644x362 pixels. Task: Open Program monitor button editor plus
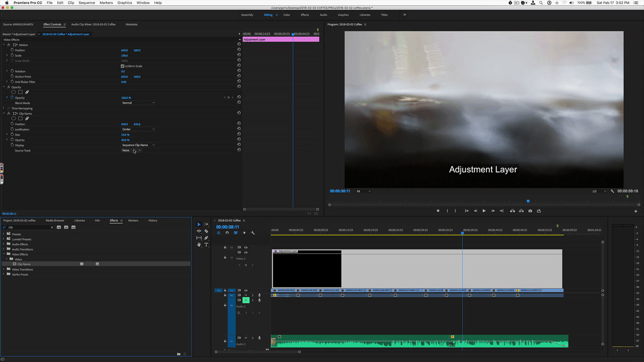coord(636,211)
